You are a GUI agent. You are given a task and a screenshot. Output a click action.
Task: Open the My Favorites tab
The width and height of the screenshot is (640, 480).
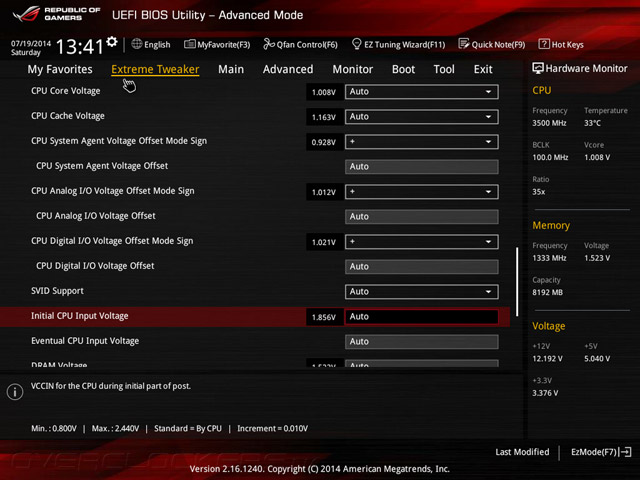coord(60,69)
